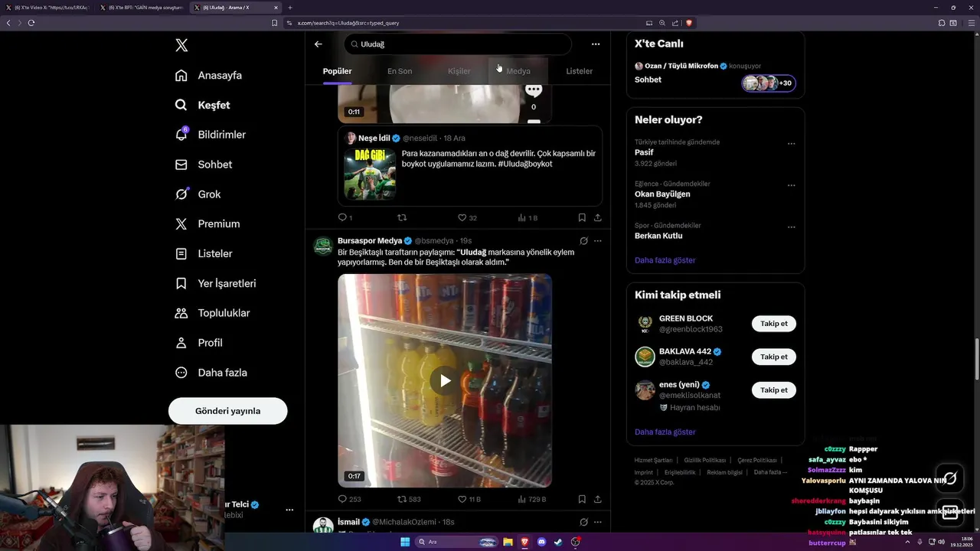Go back with search page arrow
Screen dimensions: 980x551
pos(318,44)
